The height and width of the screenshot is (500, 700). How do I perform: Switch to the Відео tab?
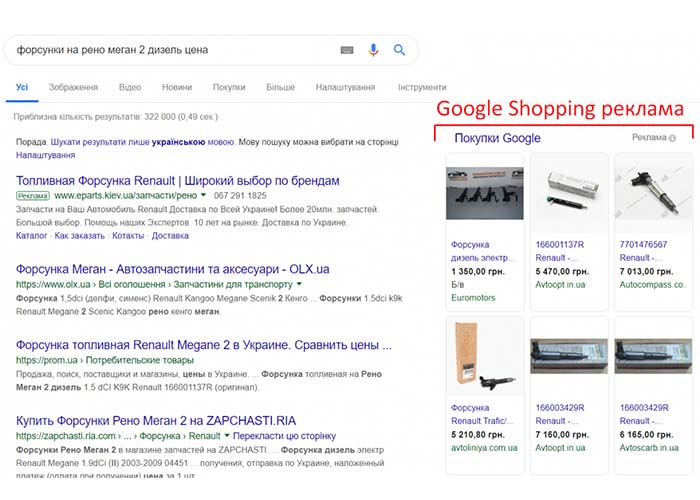[130, 87]
